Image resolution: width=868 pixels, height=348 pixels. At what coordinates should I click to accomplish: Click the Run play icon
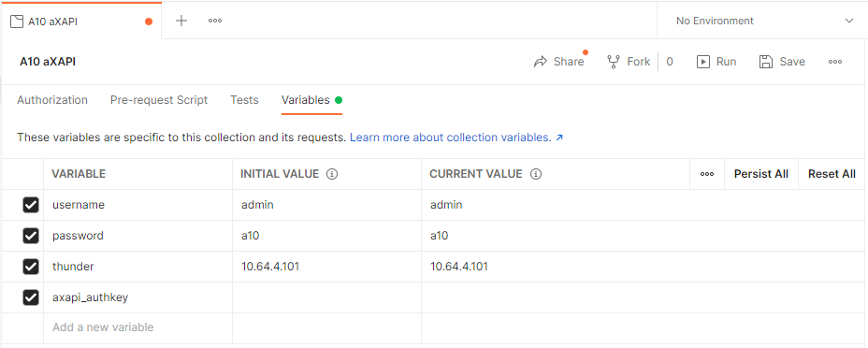(703, 62)
